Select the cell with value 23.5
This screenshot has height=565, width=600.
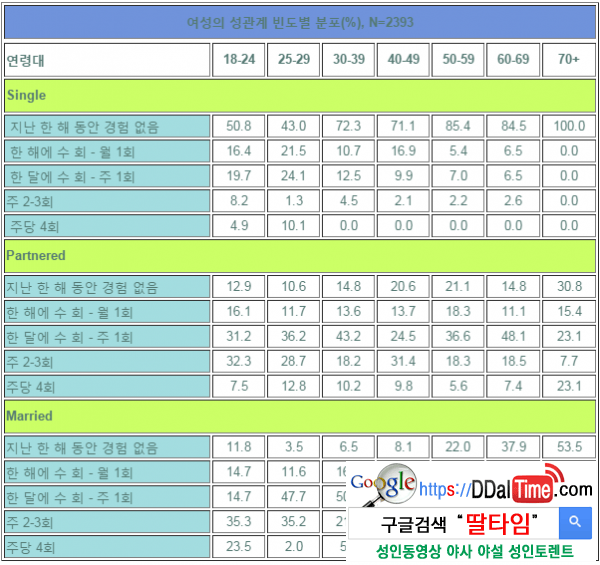[x=239, y=546]
